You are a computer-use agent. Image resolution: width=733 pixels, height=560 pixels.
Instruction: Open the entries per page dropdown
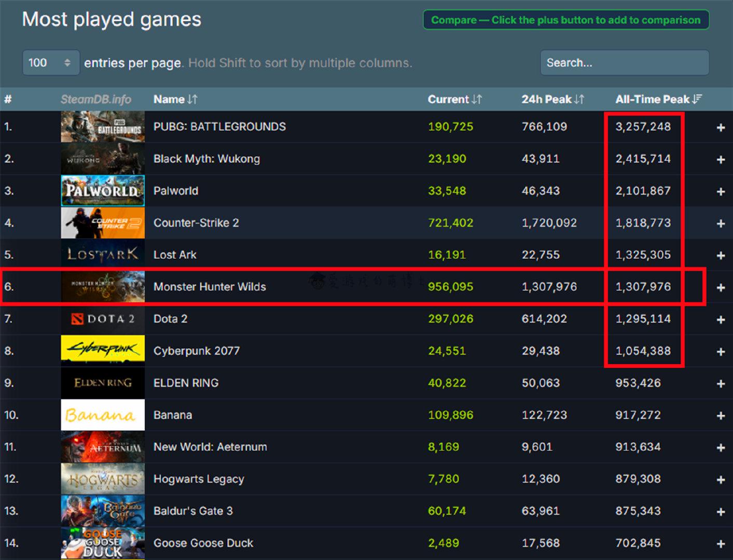tap(51, 63)
